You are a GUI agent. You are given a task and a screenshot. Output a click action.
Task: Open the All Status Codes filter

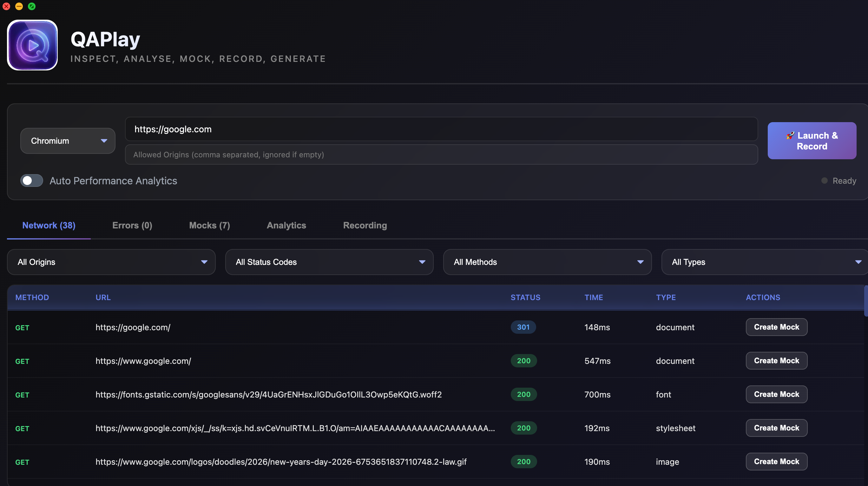329,262
